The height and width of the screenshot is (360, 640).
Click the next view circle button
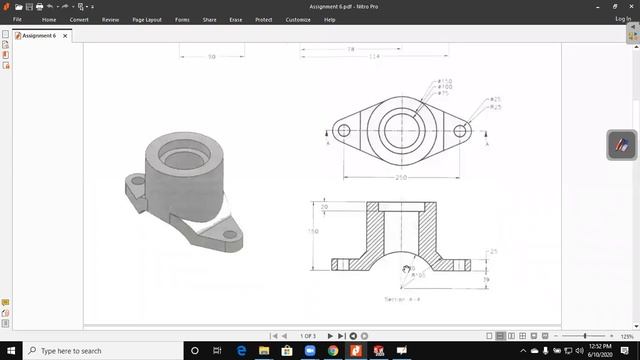tap(364, 336)
